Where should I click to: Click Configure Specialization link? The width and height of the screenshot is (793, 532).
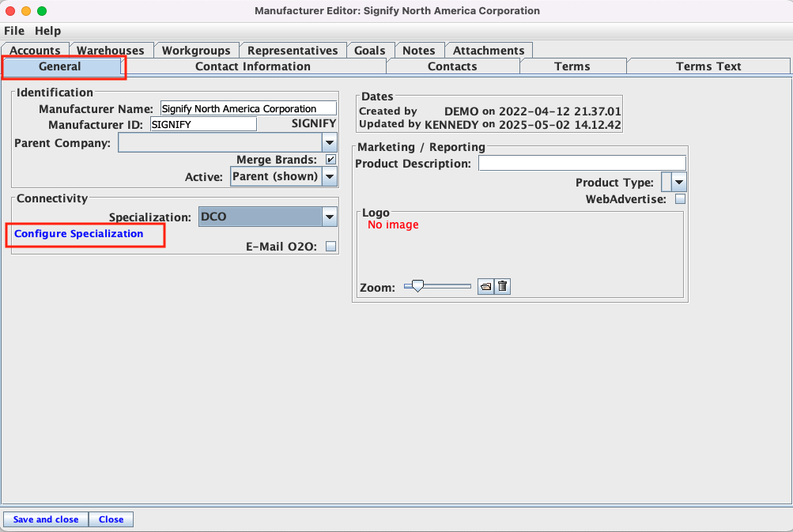point(79,234)
